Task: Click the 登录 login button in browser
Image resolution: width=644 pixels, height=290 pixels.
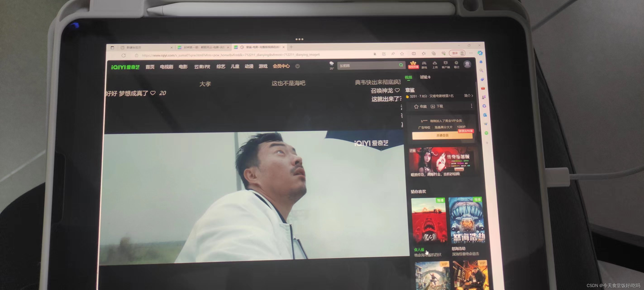Action: coord(455,53)
